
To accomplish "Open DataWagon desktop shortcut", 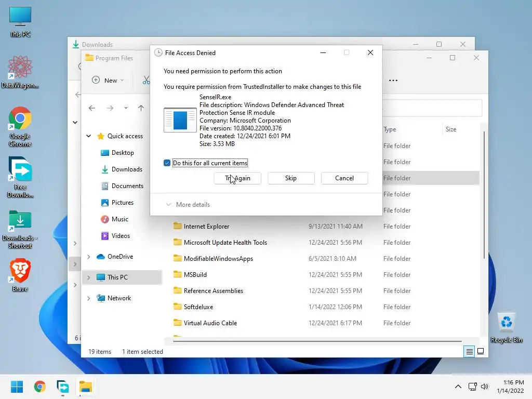I will (x=20, y=72).
